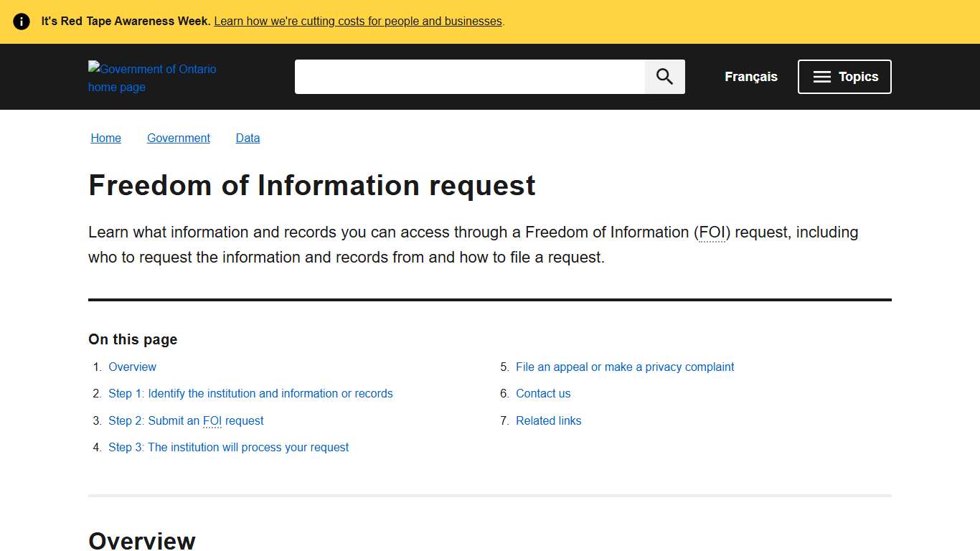This screenshot has width=980, height=551.
Task: Click the Overview heading at page bottom
Action: [141, 540]
